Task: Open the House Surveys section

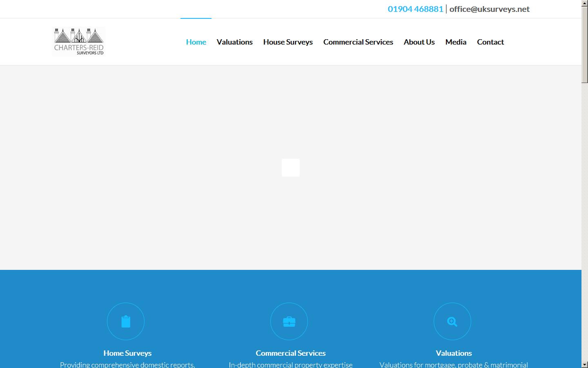Action: pos(288,42)
